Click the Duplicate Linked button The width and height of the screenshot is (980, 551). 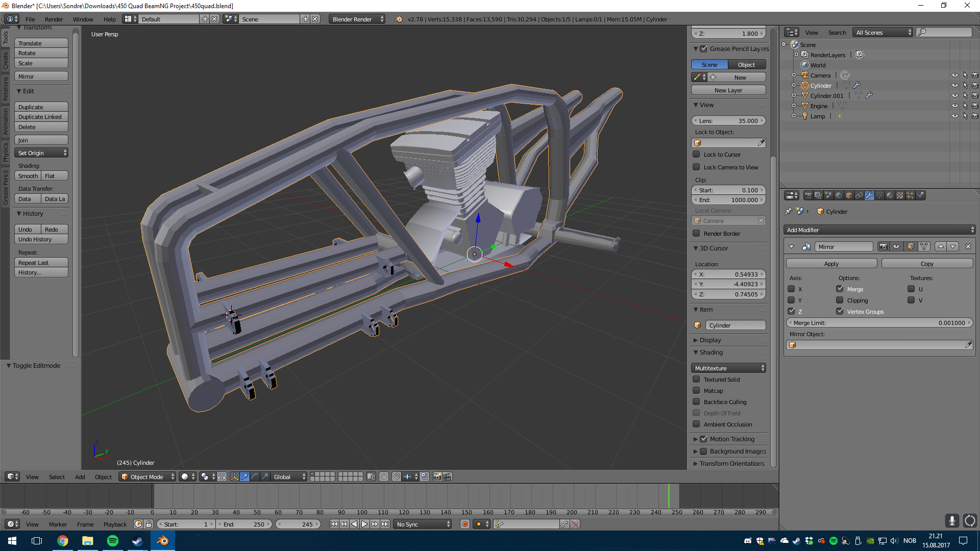[x=41, y=117]
